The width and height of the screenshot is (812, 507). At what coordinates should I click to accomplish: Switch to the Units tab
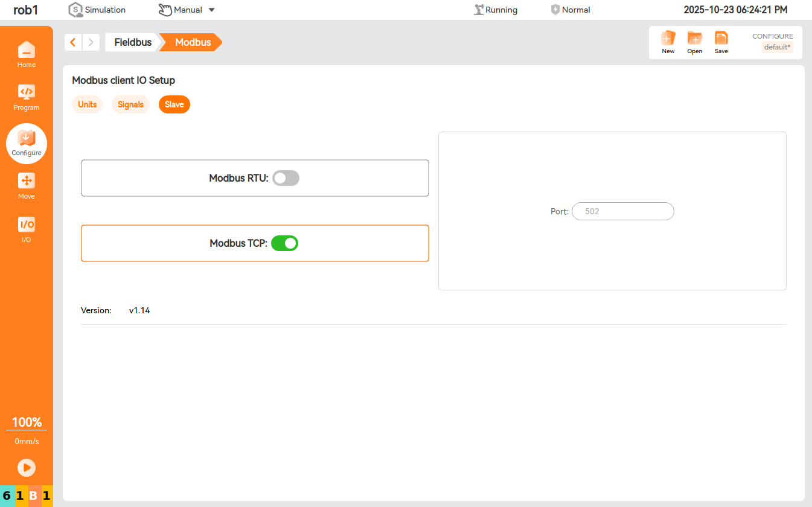coord(88,104)
